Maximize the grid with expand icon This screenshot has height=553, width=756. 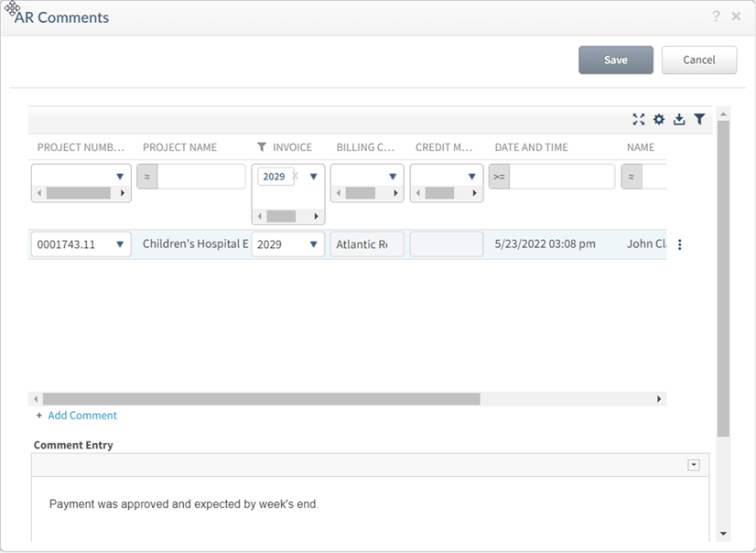click(x=639, y=119)
